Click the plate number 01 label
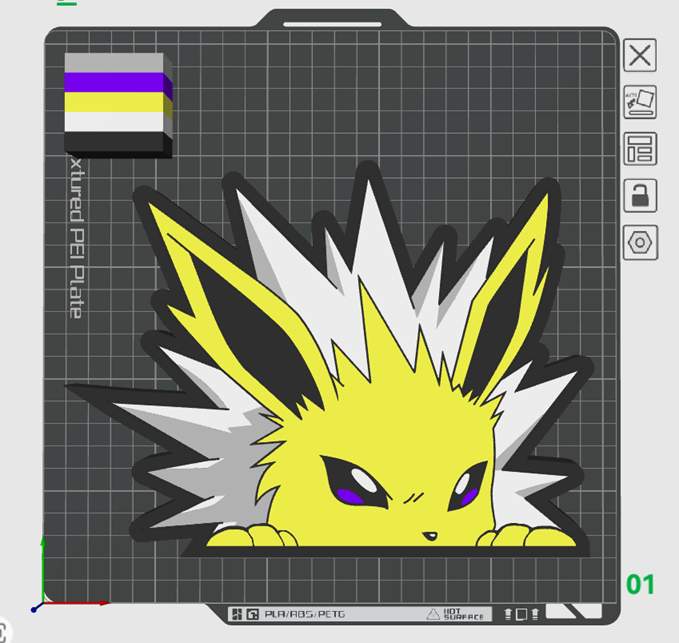The height and width of the screenshot is (643, 679). click(639, 583)
